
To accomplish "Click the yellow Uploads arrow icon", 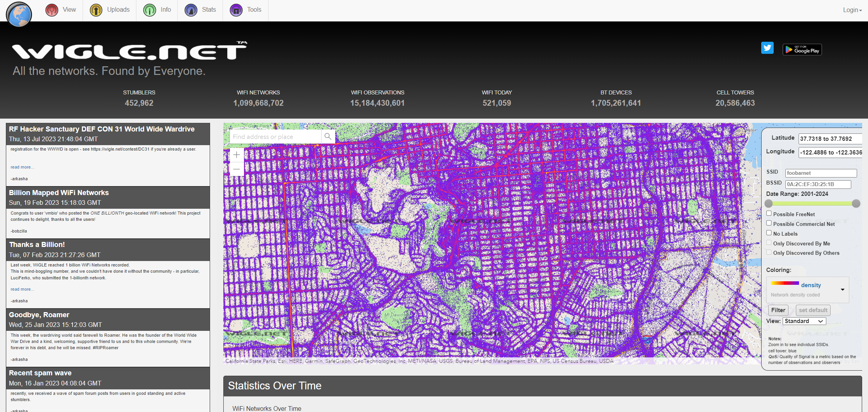I will [96, 10].
